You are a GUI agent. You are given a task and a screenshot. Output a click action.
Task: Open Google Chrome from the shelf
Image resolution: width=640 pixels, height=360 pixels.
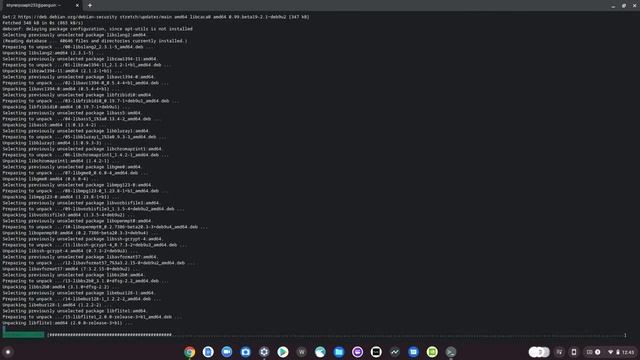coord(189,352)
